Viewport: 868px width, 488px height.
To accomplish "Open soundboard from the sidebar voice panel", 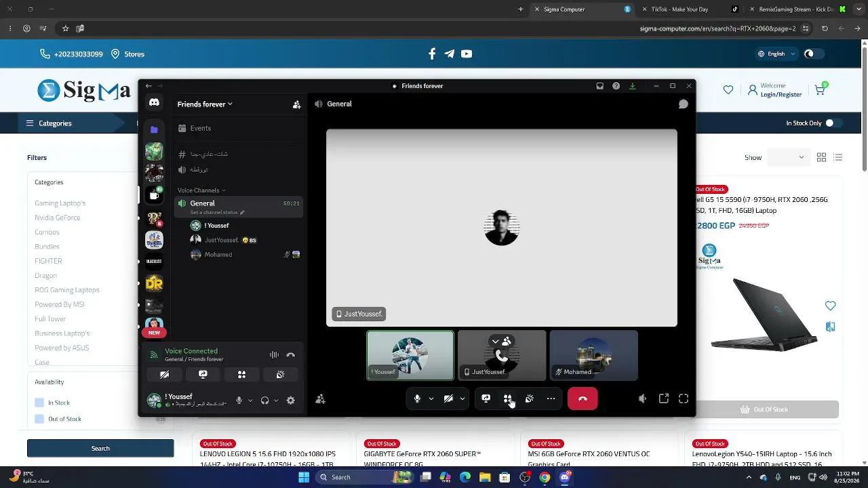I will pos(280,374).
